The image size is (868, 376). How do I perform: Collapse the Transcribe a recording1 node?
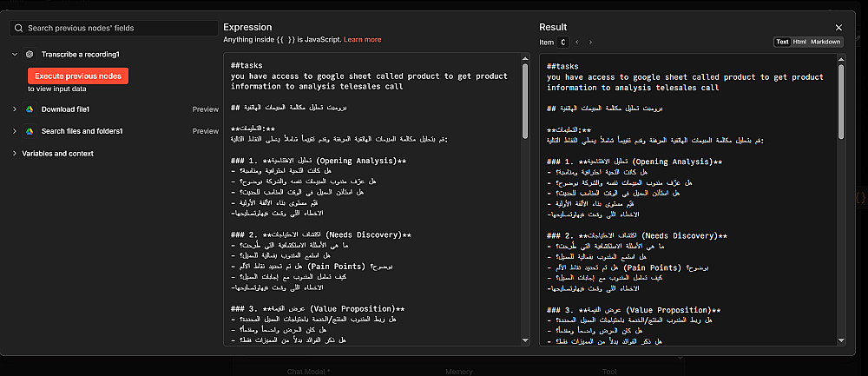click(x=15, y=54)
